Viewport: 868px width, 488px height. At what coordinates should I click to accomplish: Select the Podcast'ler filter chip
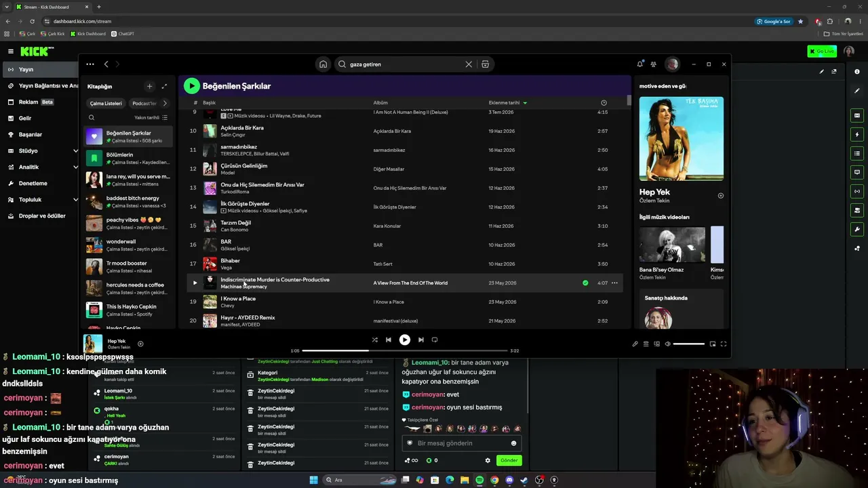coord(144,104)
